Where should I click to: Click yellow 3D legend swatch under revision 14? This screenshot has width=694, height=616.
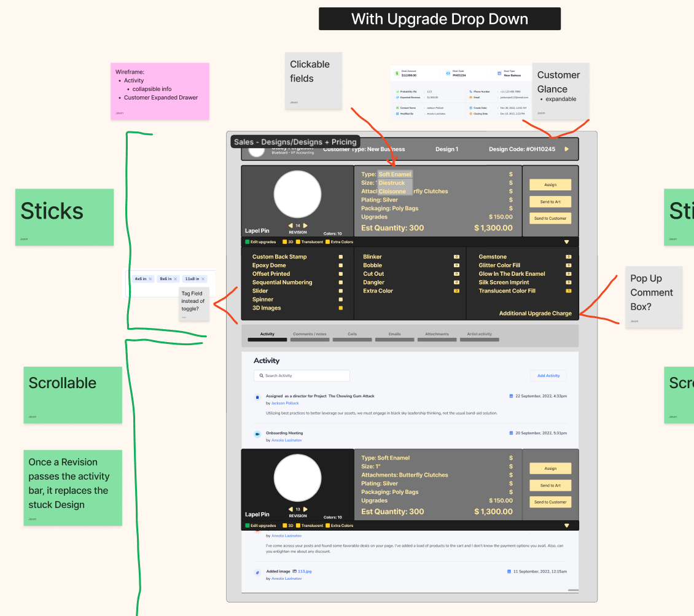285,242
